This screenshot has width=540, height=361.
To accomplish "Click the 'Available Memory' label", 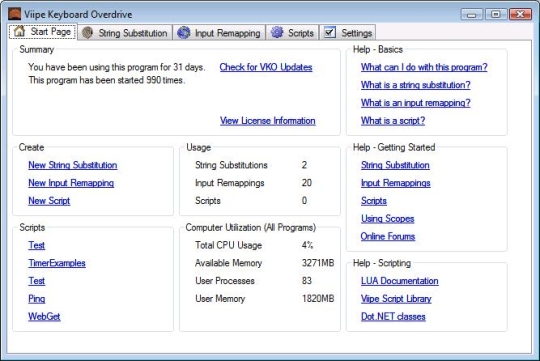I will coord(228,263).
